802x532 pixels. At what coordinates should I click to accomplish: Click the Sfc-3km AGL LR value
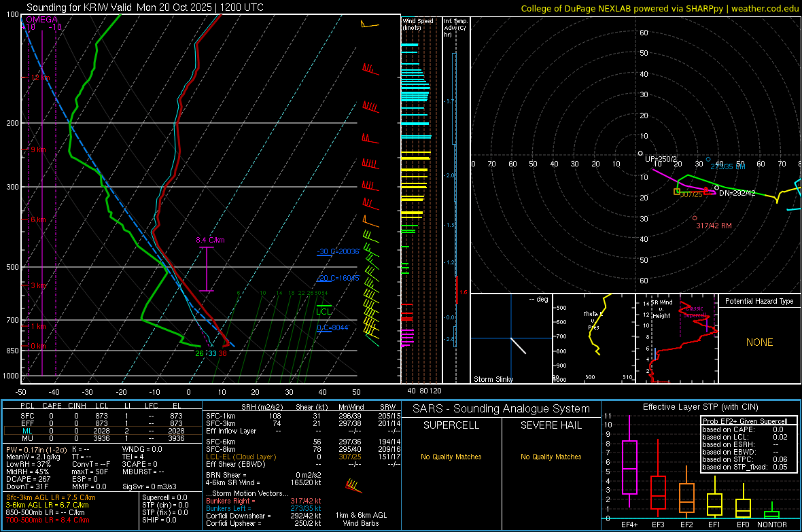(x=51, y=497)
